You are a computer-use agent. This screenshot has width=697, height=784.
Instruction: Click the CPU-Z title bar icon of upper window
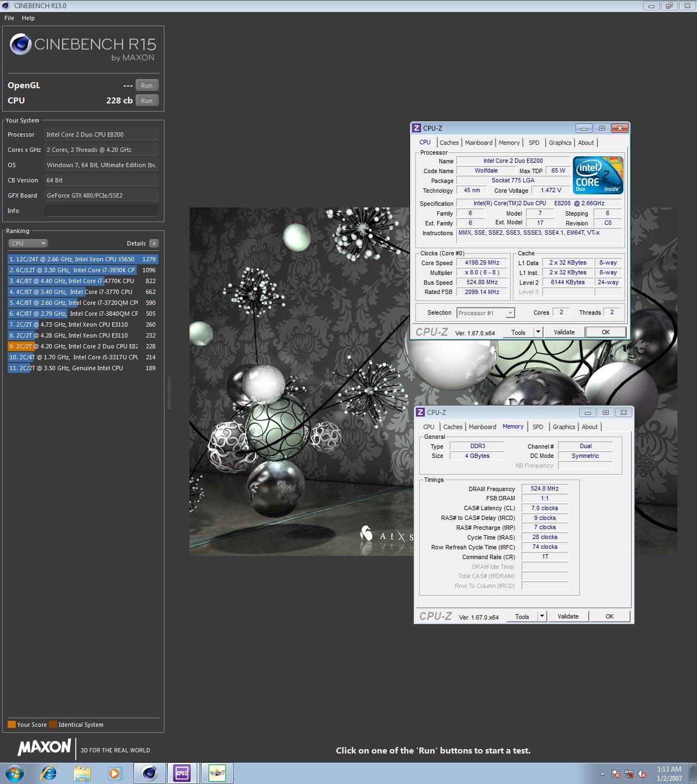pyautogui.click(x=417, y=128)
